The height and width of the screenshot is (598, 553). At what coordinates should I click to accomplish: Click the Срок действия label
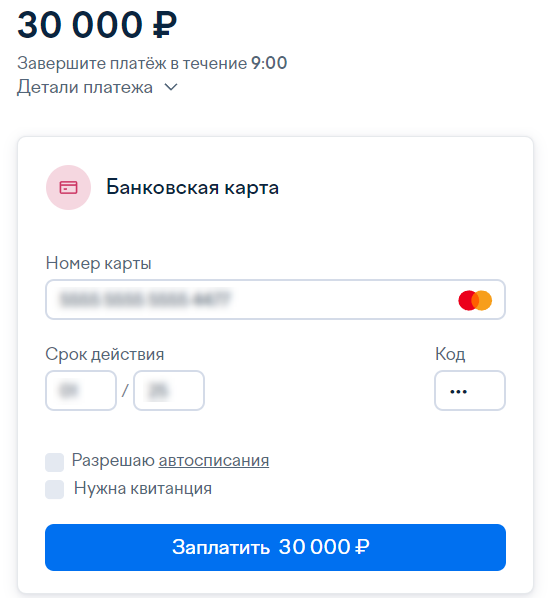104,354
